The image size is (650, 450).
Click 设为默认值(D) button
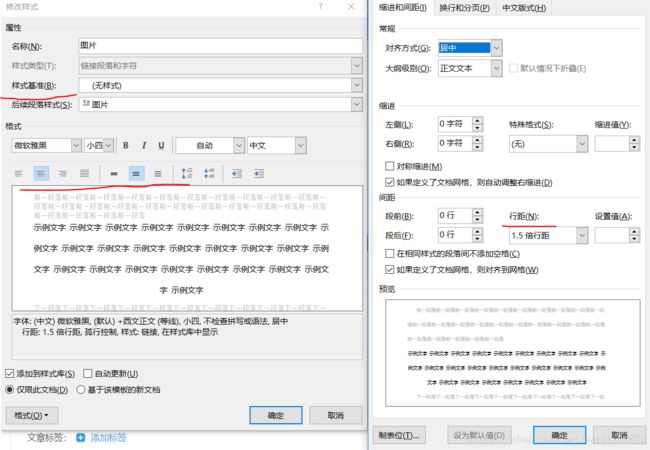point(479,435)
